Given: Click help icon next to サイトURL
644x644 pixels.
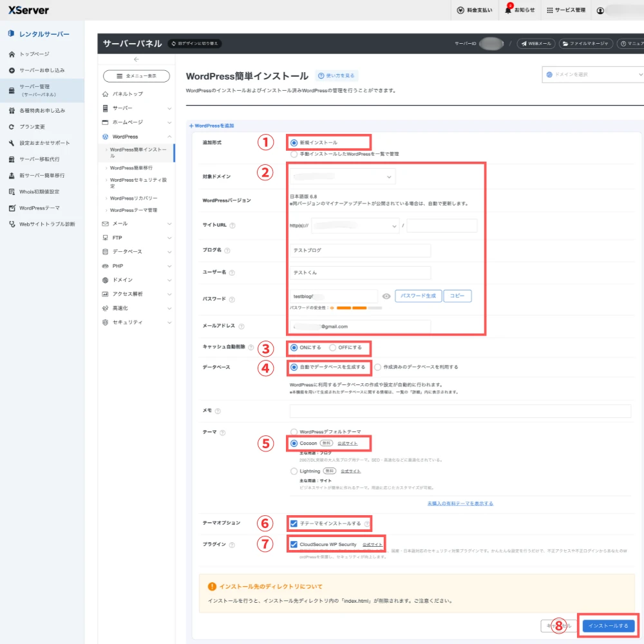Looking at the screenshot, I should coord(232,225).
